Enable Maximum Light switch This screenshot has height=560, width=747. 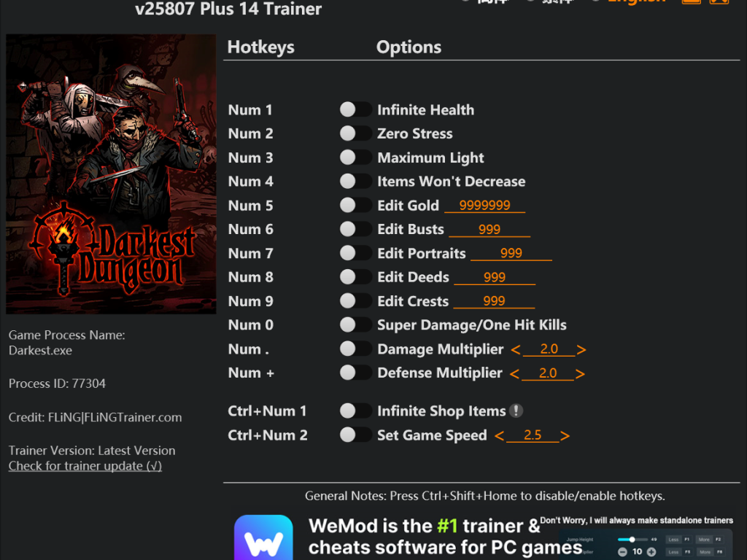[355, 157]
